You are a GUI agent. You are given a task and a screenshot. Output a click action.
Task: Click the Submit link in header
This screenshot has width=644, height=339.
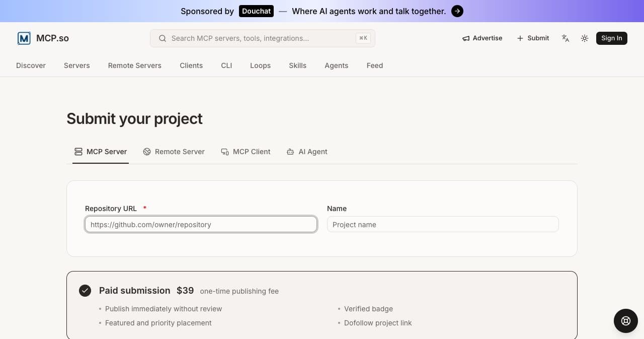coord(533,38)
